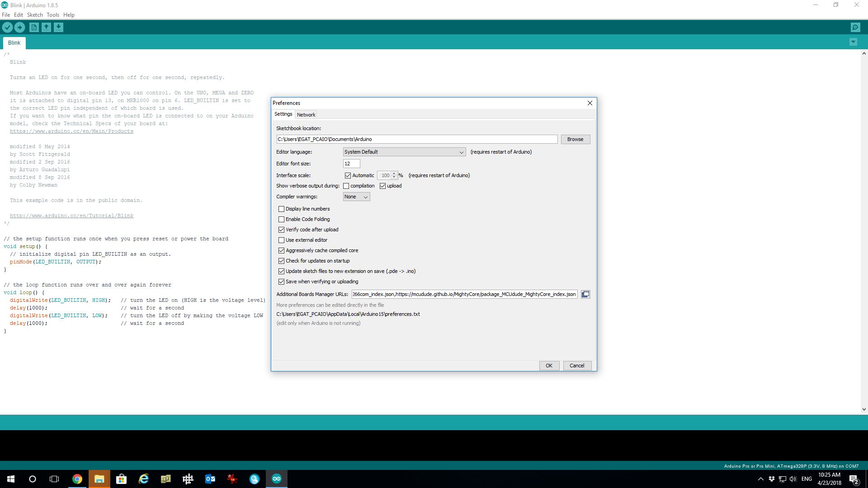This screenshot has height=488, width=868.
Task: Click the Open sketch toolbar icon
Action: [46, 28]
